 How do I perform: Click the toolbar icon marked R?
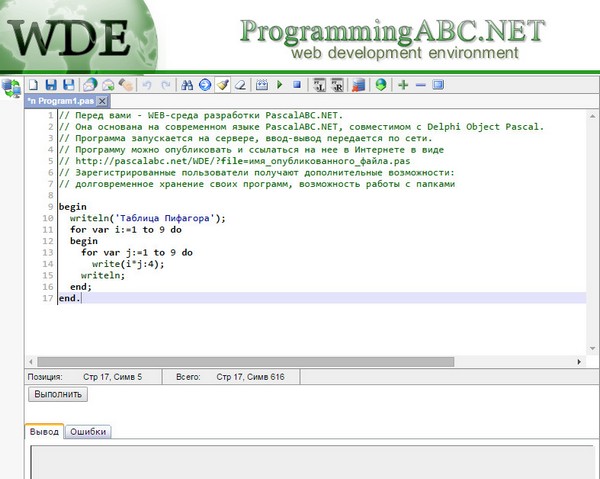click(337, 85)
